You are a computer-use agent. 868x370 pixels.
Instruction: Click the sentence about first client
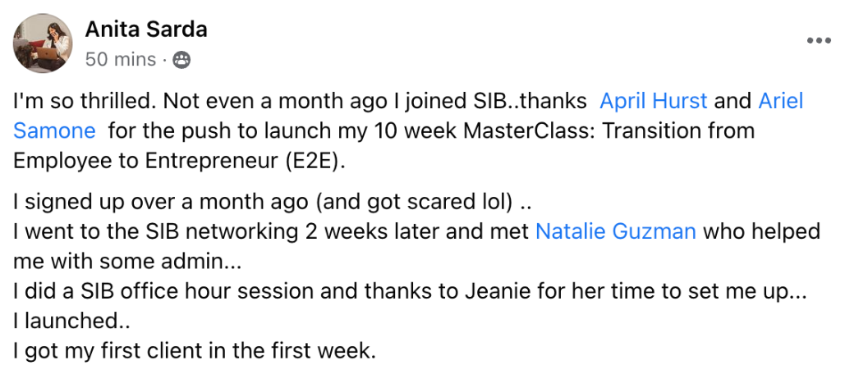click(x=195, y=350)
